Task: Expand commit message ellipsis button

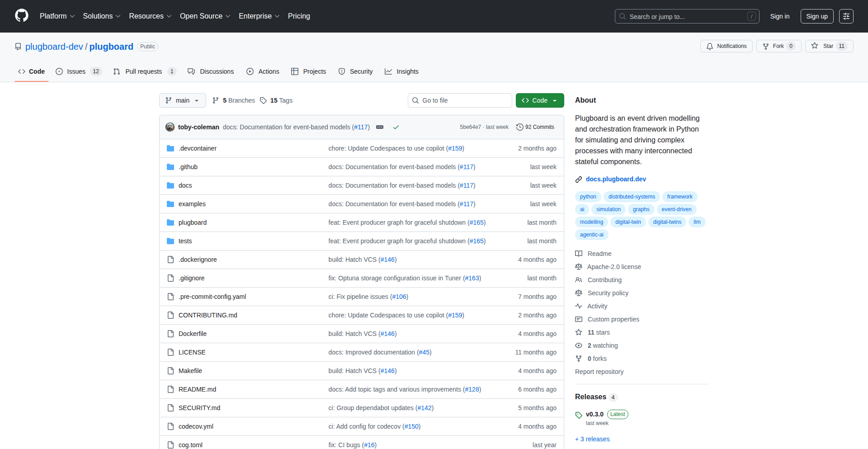Action: [380, 127]
